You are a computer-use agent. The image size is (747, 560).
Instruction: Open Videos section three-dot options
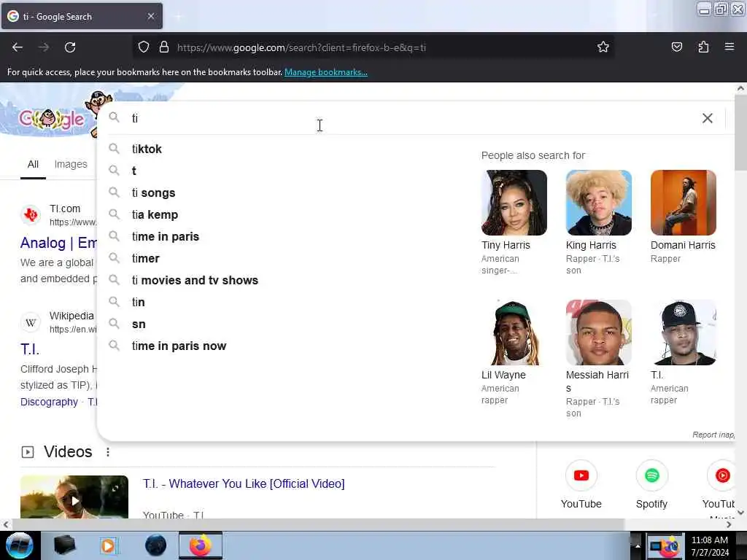click(x=108, y=452)
